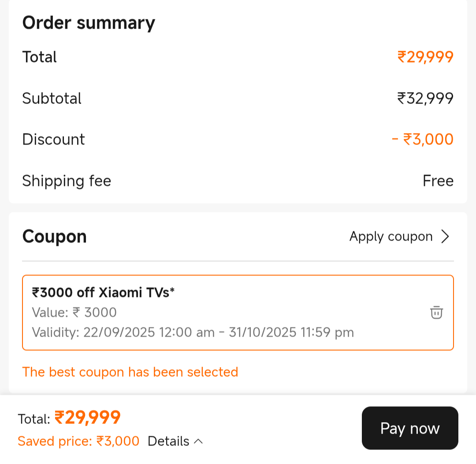Click the Coupon section heading
Viewport: 476px width, 464px height.
(x=54, y=237)
